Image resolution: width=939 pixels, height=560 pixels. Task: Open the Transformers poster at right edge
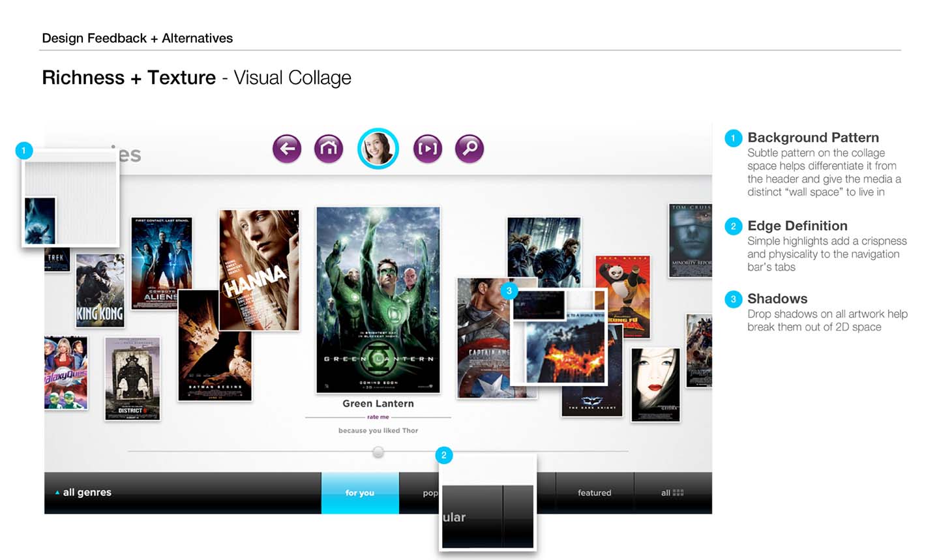point(699,351)
